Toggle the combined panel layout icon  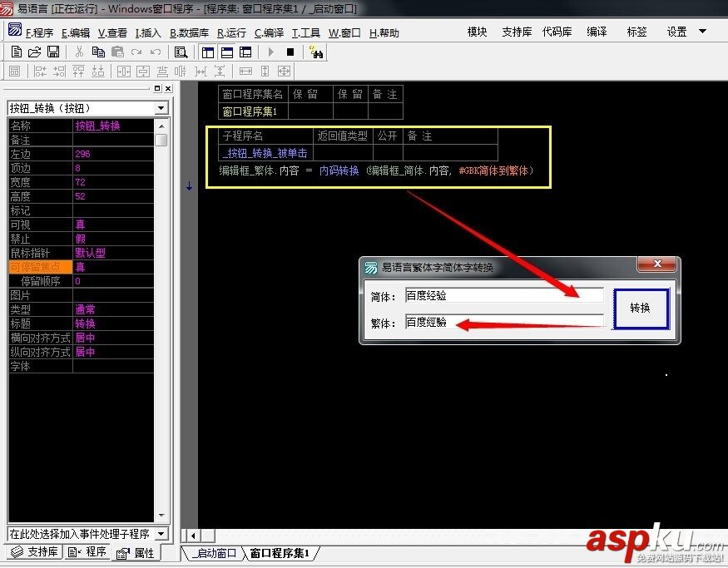click(x=245, y=52)
